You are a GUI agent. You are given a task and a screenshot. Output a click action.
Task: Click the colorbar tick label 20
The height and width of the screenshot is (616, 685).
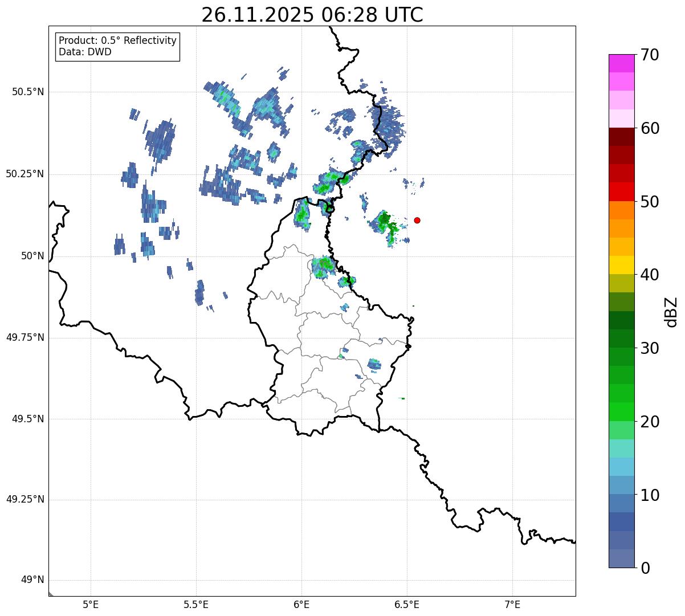pos(650,422)
